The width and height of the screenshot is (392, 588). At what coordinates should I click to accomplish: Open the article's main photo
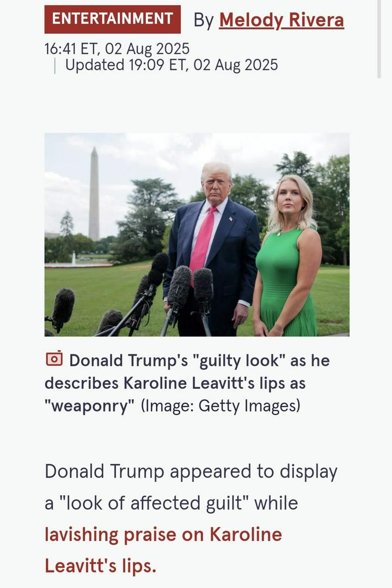tap(197, 235)
